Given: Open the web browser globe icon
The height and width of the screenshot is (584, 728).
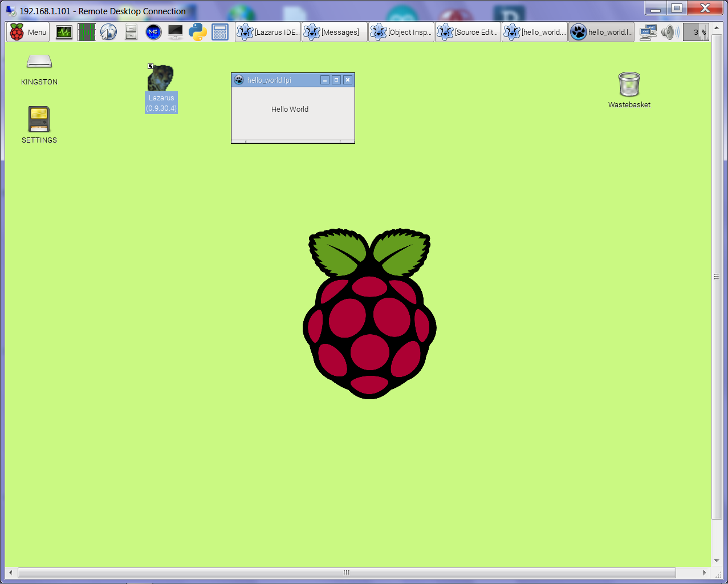Looking at the screenshot, I should coord(108,32).
